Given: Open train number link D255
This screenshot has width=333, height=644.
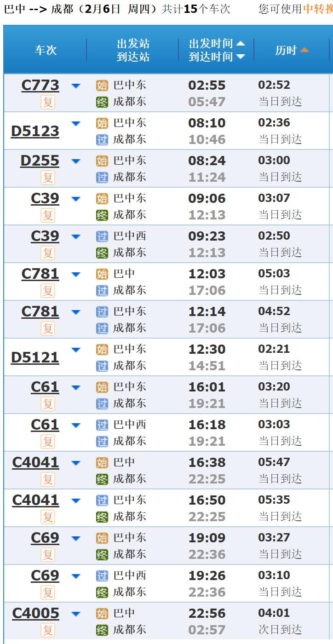Looking at the screenshot, I should 40,161.
